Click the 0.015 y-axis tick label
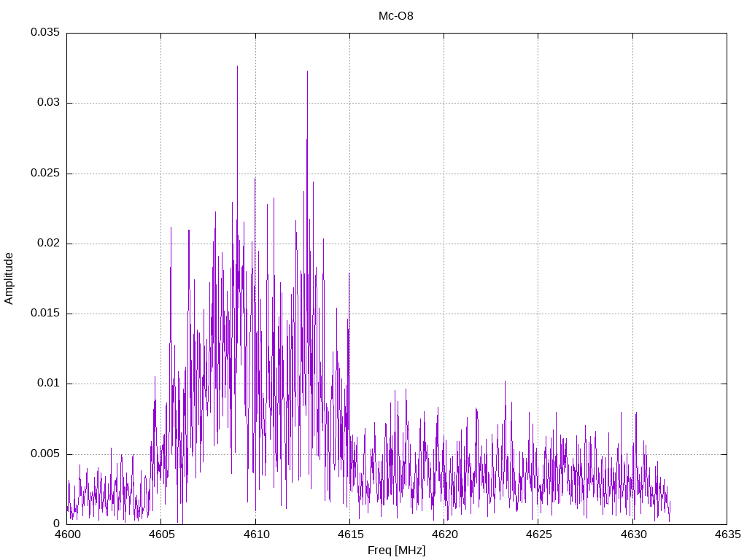The width and height of the screenshot is (747, 560). click(x=44, y=314)
